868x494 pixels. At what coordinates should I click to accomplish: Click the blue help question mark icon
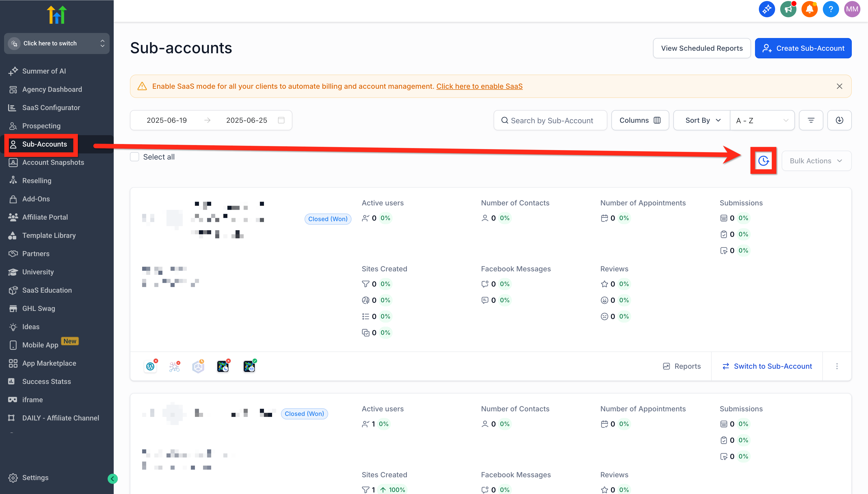click(830, 9)
